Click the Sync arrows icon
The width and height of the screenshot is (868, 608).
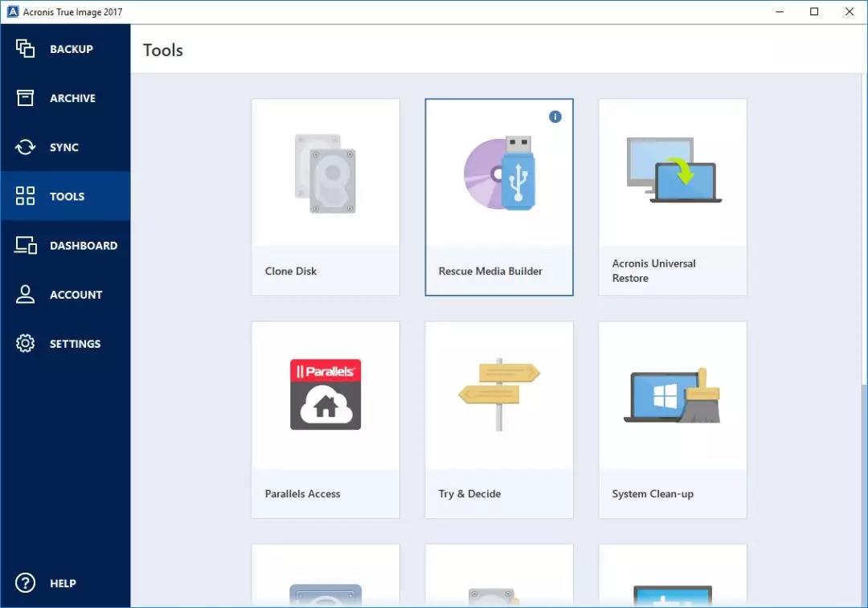pyautogui.click(x=26, y=148)
